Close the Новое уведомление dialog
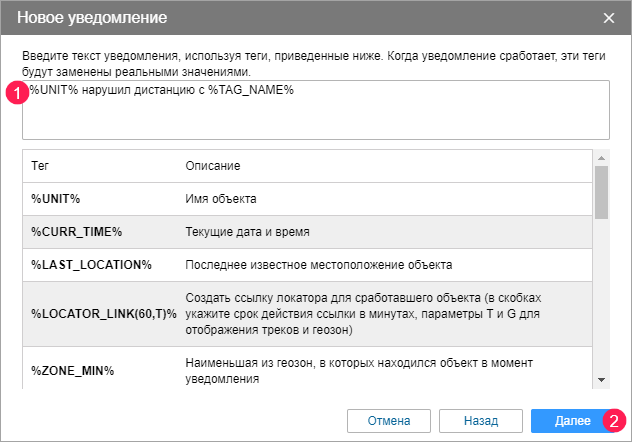The width and height of the screenshot is (632, 442). [609, 18]
